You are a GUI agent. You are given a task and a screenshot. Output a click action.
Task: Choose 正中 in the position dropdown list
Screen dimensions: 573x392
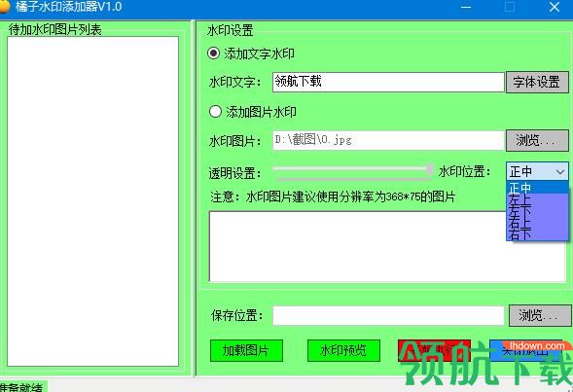537,188
